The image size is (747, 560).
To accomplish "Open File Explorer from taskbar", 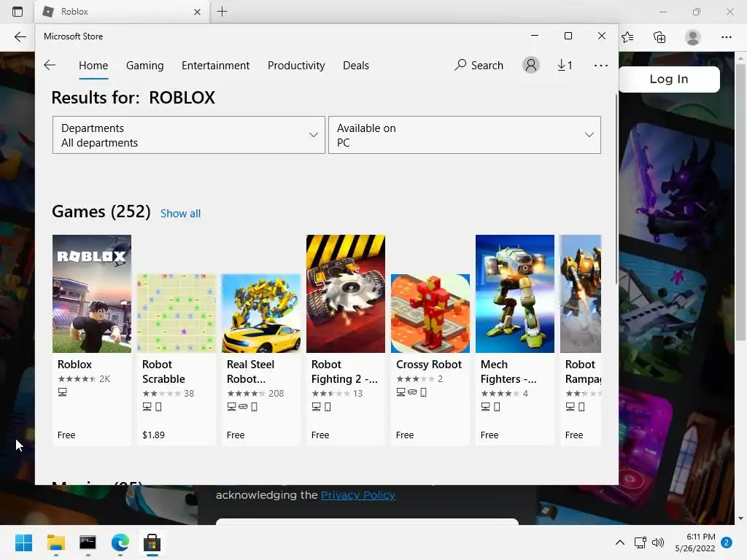I will point(55,542).
